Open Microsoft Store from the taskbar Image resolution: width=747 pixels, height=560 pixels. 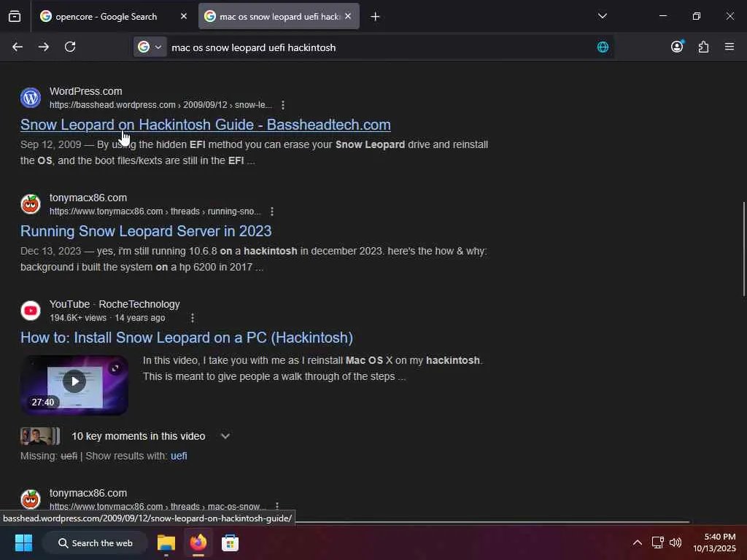230,542
